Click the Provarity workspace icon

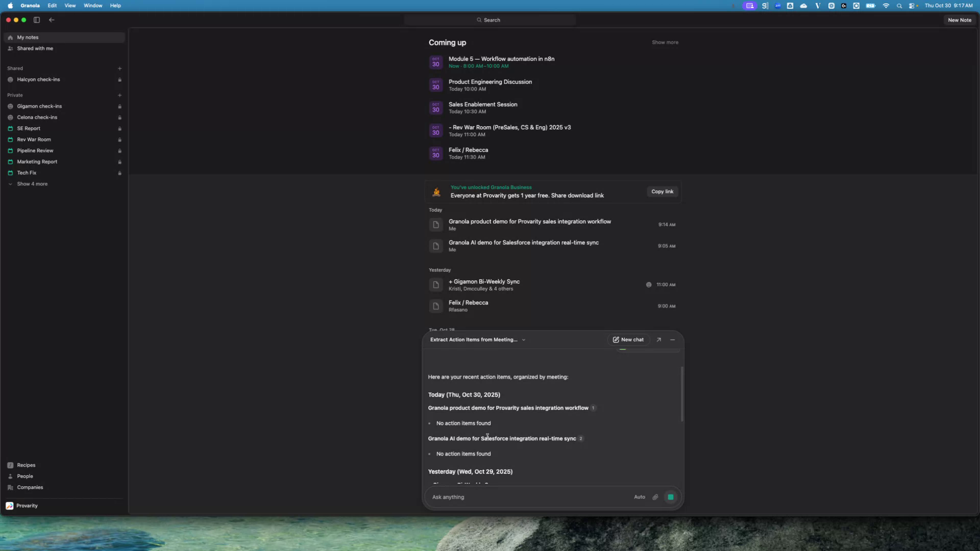(x=10, y=506)
